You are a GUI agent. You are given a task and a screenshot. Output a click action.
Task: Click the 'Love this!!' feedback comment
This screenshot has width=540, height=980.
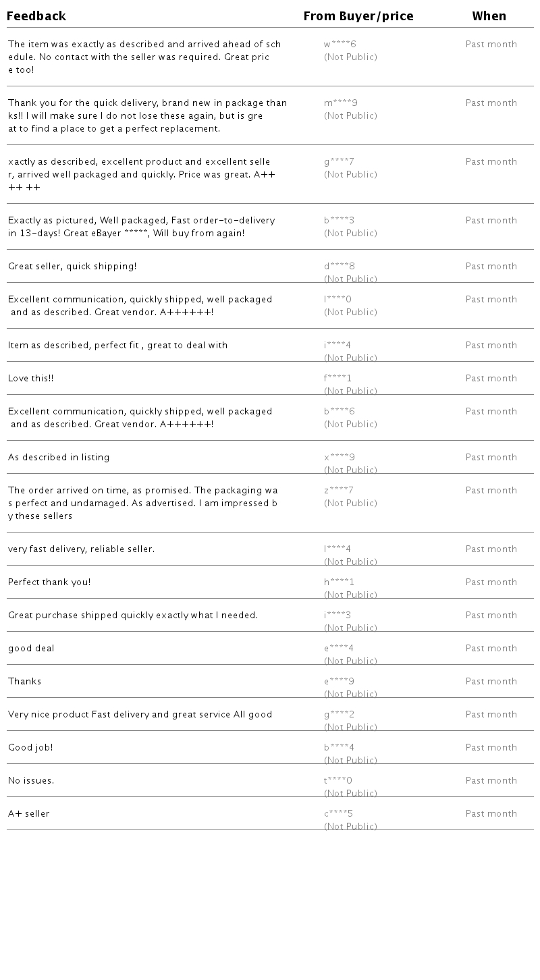[31, 379]
